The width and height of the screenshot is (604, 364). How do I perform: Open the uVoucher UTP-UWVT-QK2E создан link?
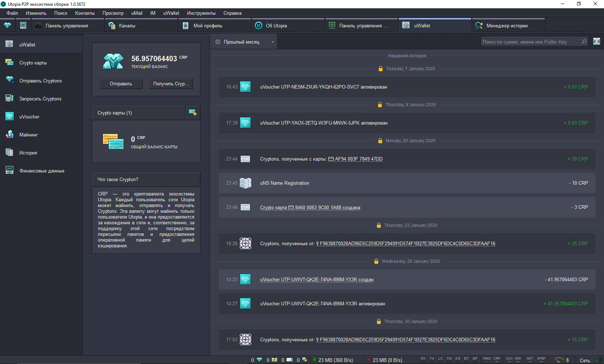(x=317, y=279)
